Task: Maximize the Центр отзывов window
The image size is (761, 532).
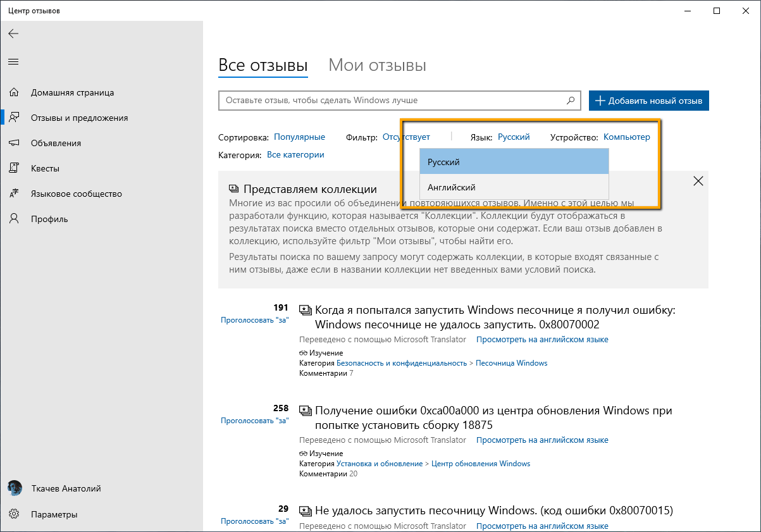Action: [716, 11]
